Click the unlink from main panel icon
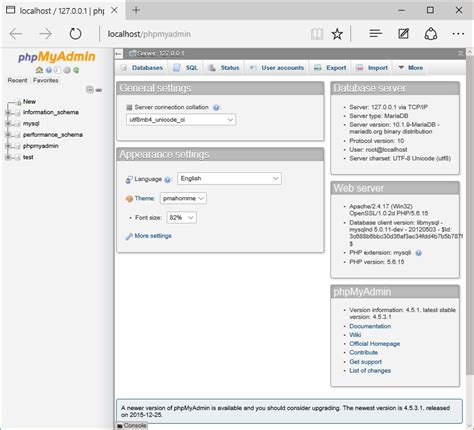This screenshot has width=474, height=430. tap(99, 90)
